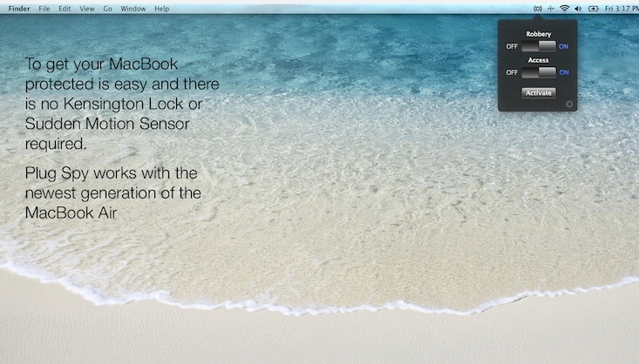This screenshot has height=364, width=639.
Task: Click the Activate button
Action: (539, 93)
